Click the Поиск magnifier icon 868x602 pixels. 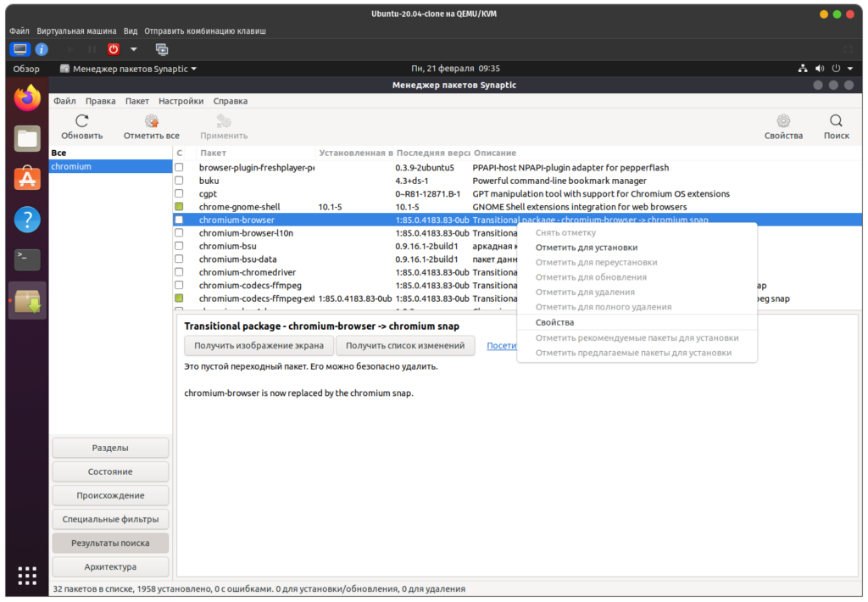(836, 121)
